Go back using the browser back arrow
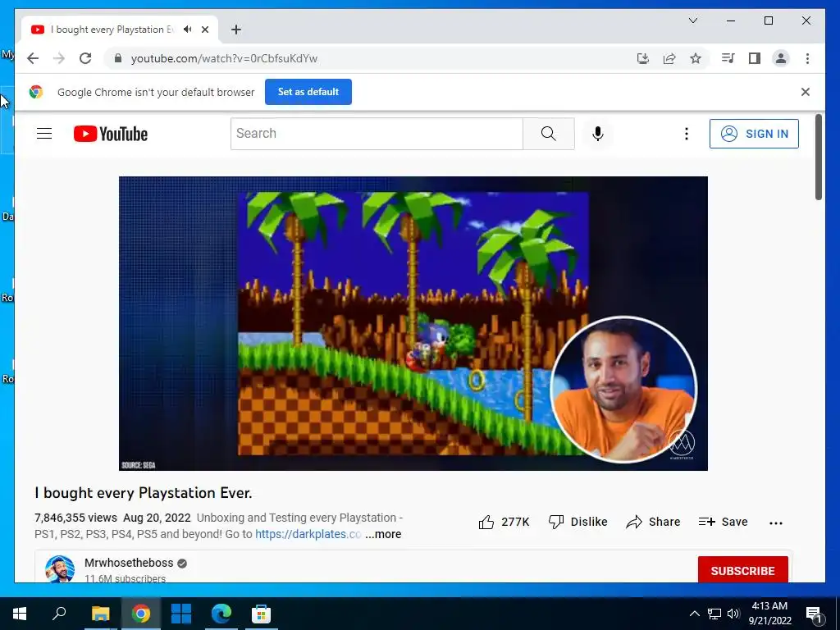This screenshot has width=840, height=630. (33, 58)
